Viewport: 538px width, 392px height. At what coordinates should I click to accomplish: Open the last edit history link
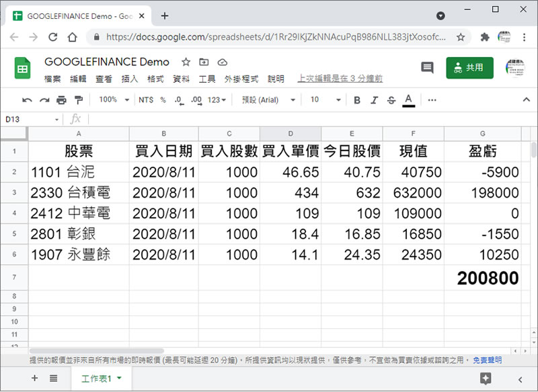tap(340, 79)
